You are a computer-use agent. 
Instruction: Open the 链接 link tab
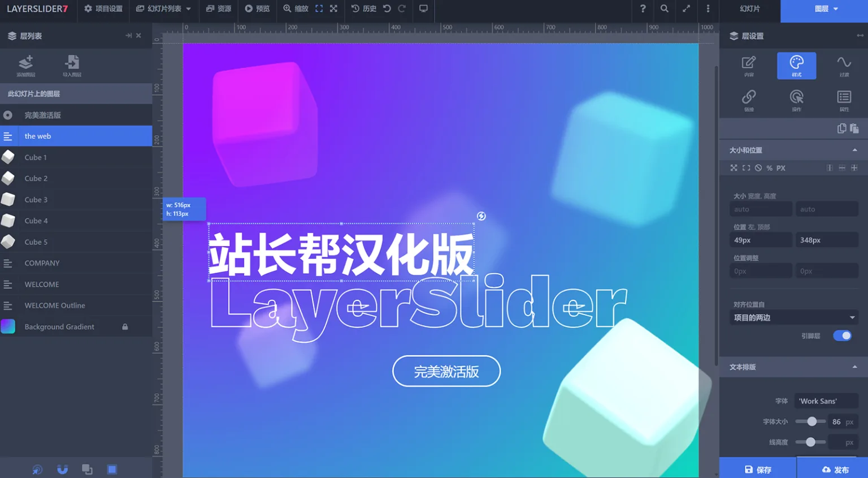coord(749,100)
